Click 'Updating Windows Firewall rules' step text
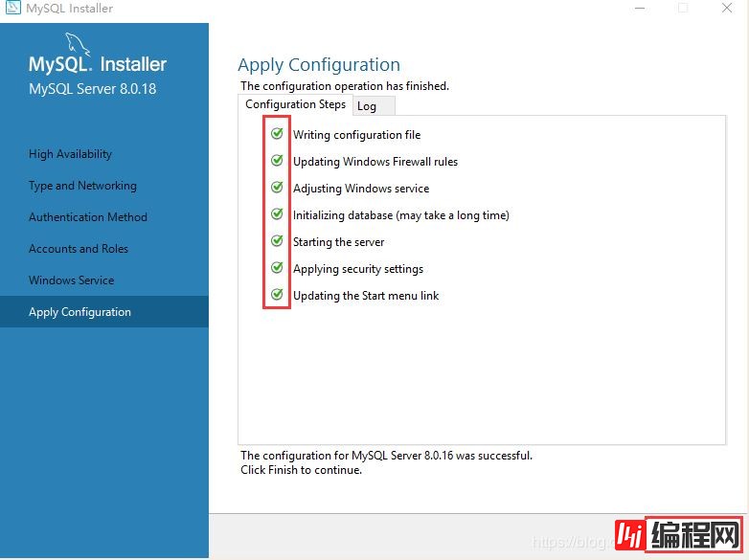This screenshot has height=560, width=749. click(x=375, y=162)
